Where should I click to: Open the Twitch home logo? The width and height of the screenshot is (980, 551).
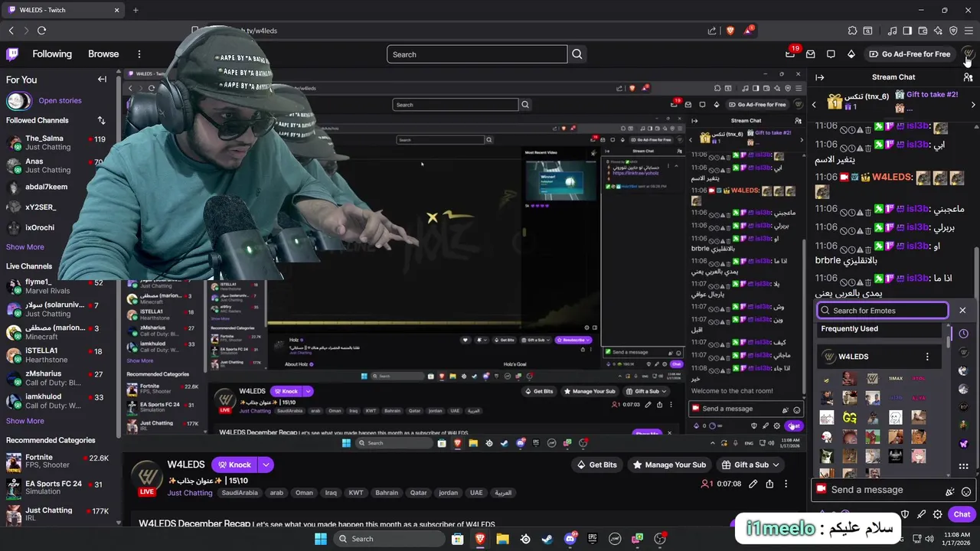(x=12, y=54)
